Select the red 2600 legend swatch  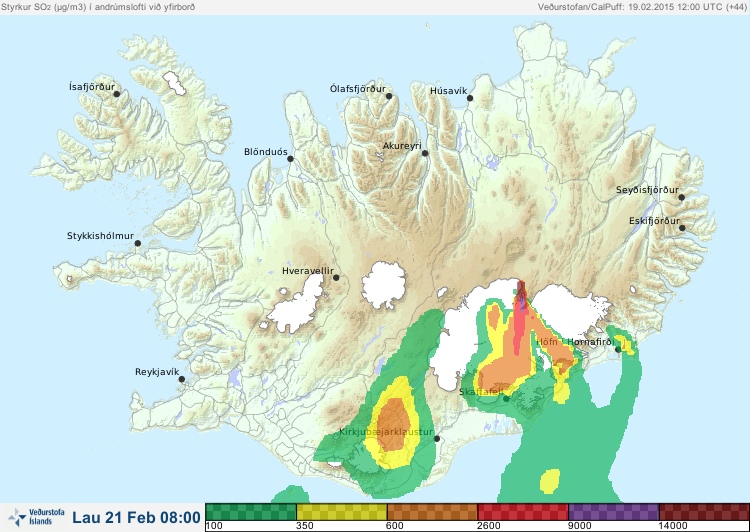click(523, 511)
